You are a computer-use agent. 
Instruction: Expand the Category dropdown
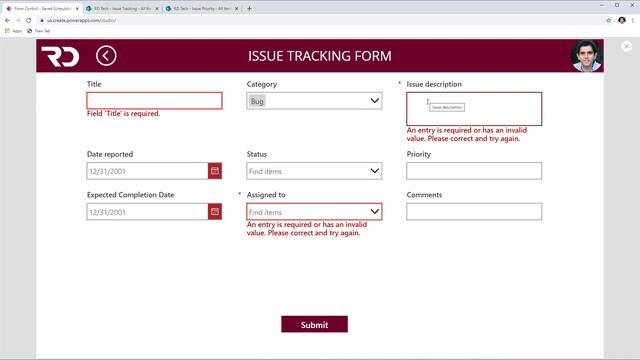[x=374, y=101]
